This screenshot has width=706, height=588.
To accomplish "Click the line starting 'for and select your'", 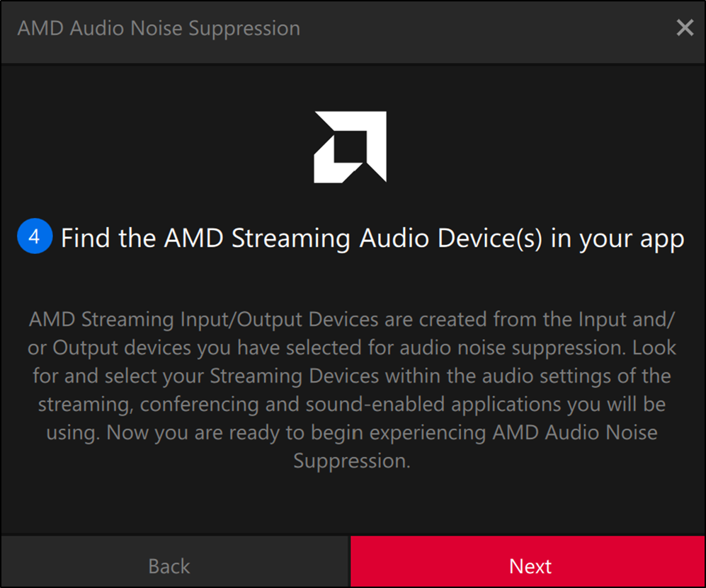I will [x=352, y=376].
